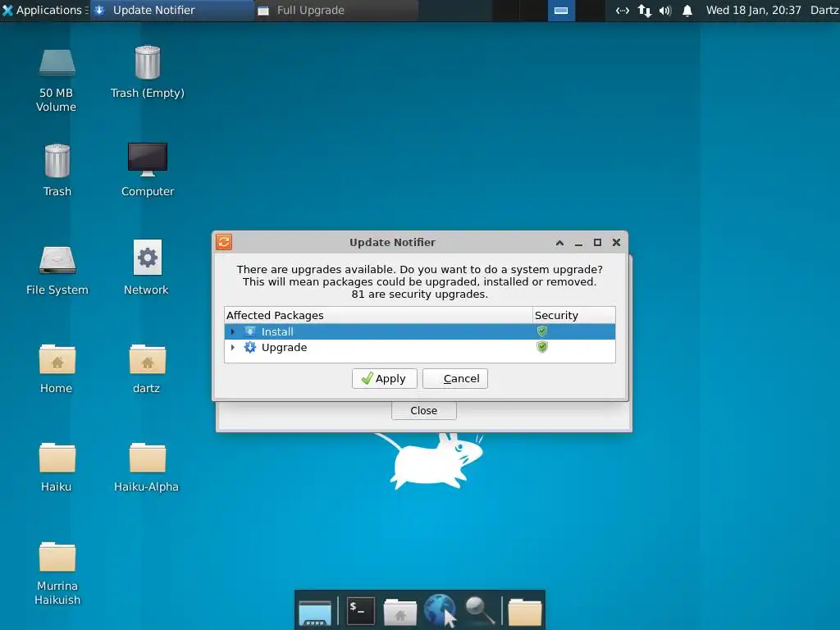840x630 pixels.
Task: Click the Show Desktop dock icon
Action: pyautogui.click(x=315, y=612)
